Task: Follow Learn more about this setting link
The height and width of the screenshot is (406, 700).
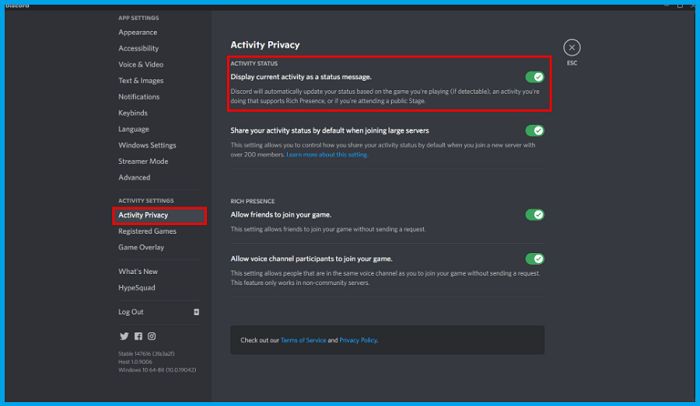Action: coord(327,155)
